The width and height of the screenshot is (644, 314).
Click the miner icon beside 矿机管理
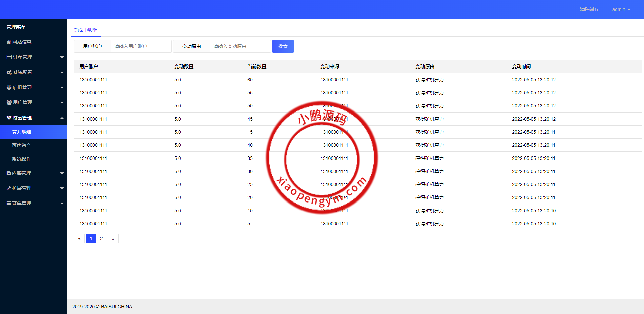click(x=9, y=87)
